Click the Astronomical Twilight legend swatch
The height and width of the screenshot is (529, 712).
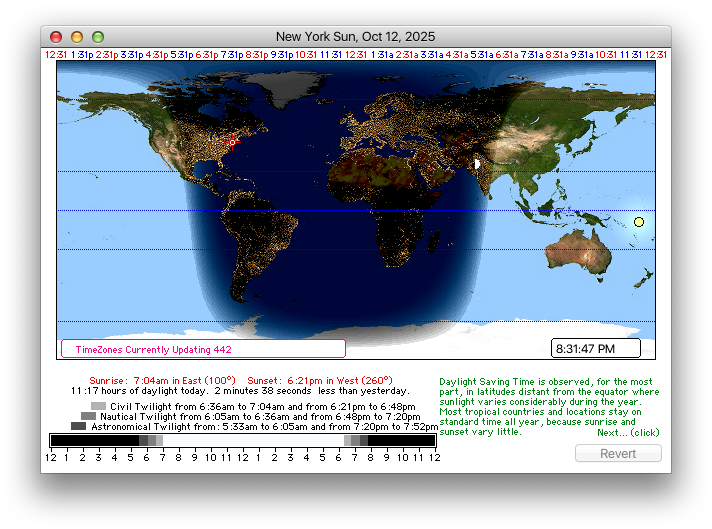pos(78,426)
